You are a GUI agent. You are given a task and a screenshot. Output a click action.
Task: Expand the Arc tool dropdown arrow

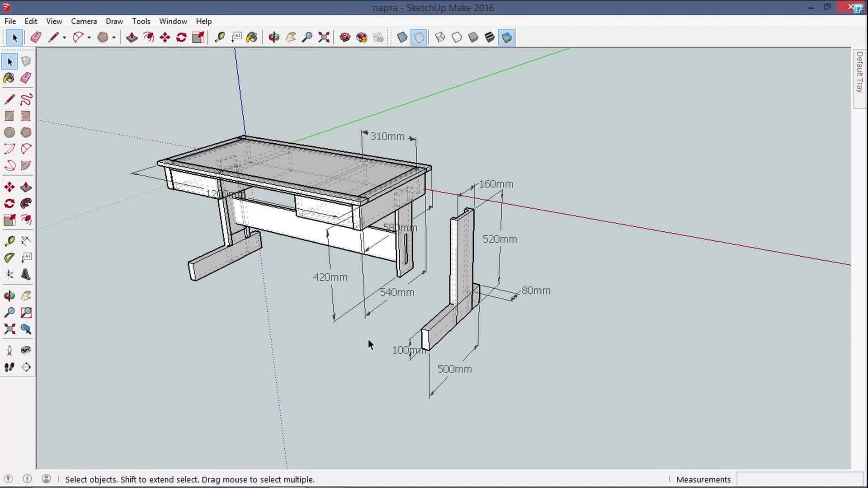tap(89, 38)
